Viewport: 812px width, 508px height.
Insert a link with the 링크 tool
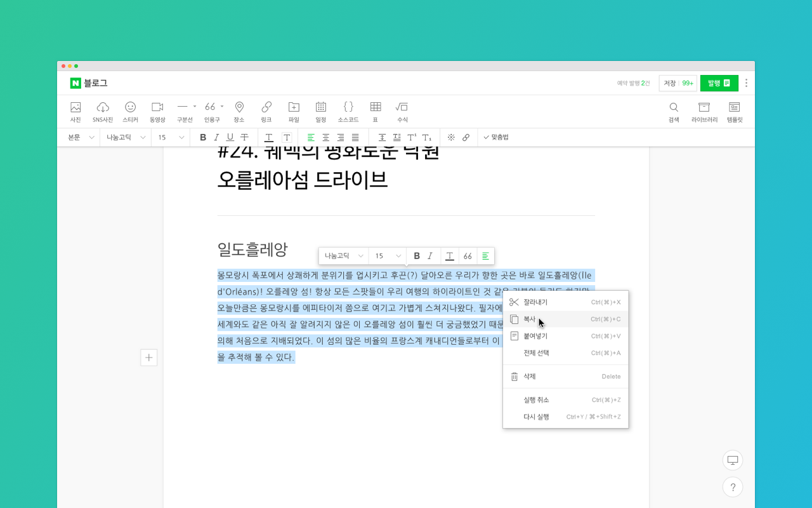(266, 112)
